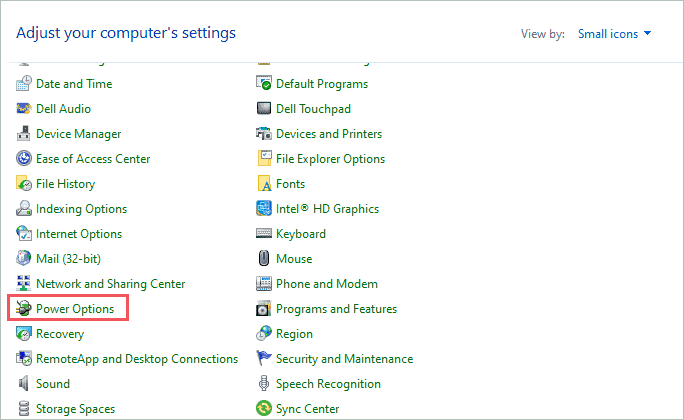Image resolution: width=684 pixels, height=420 pixels.
Task: Open the Device Manager icon
Action: click(24, 133)
